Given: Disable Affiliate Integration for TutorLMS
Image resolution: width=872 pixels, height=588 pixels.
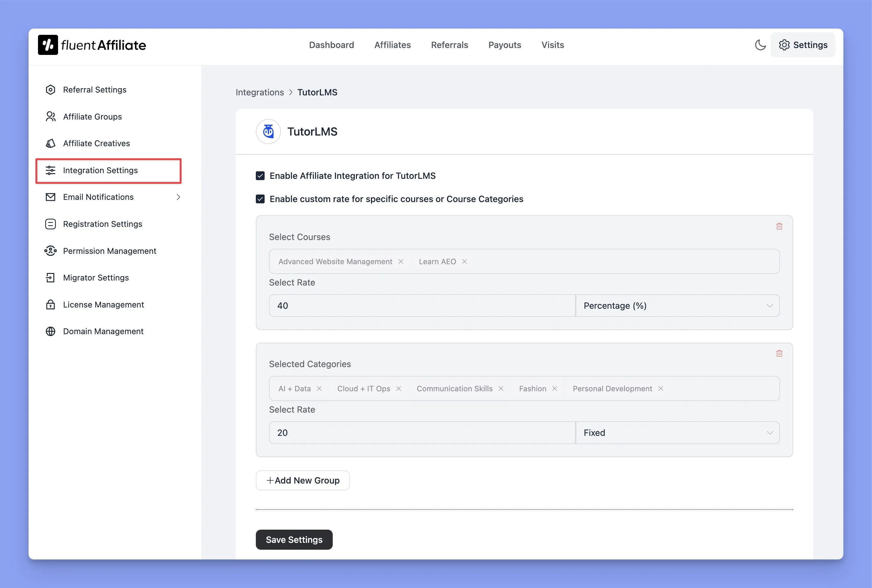Looking at the screenshot, I should pos(260,175).
